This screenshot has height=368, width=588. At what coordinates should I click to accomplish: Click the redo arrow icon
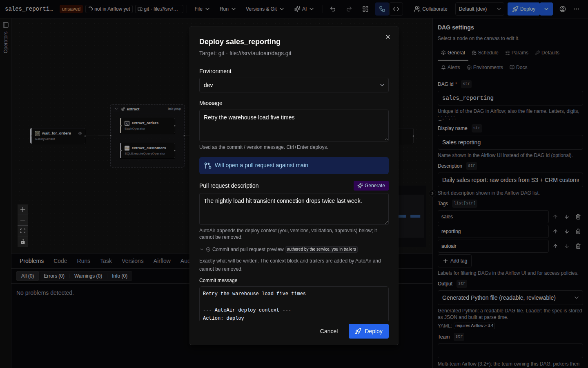[x=349, y=9]
